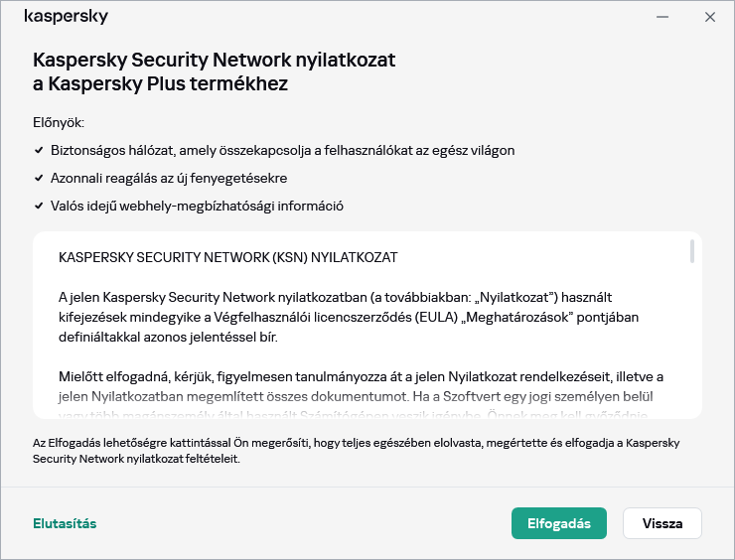Accept the statement with Elfogadás
The width and height of the screenshot is (735, 560).
pyautogui.click(x=558, y=523)
